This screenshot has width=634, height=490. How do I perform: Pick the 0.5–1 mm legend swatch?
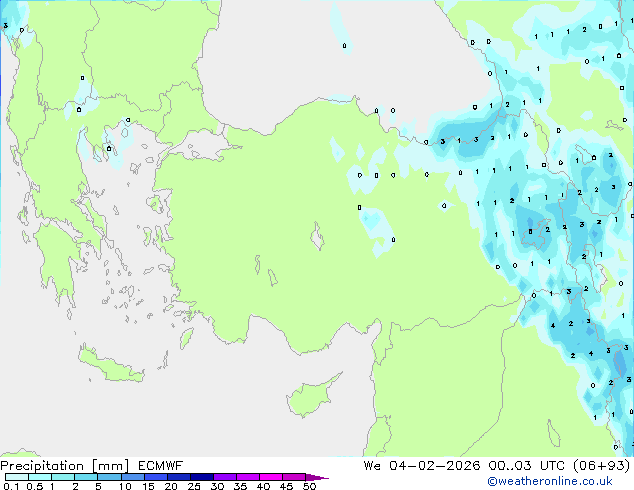pyautogui.click(x=40, y=477)
